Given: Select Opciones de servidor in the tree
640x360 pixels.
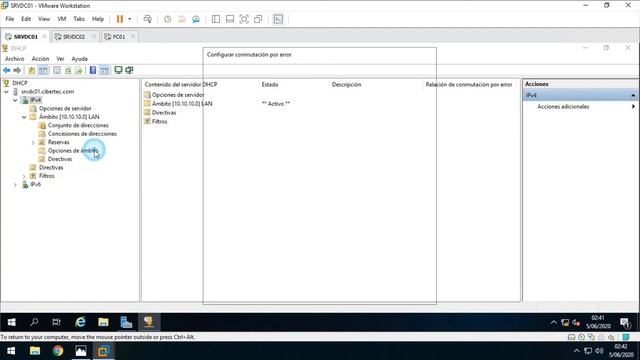Looking at the screenshot, I should tap(65, 109).
